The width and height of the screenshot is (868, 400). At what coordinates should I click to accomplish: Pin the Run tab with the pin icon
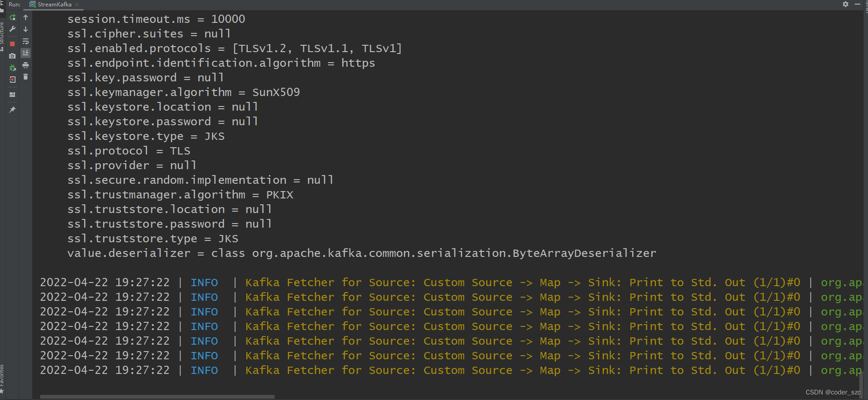[x=12, y=110]
